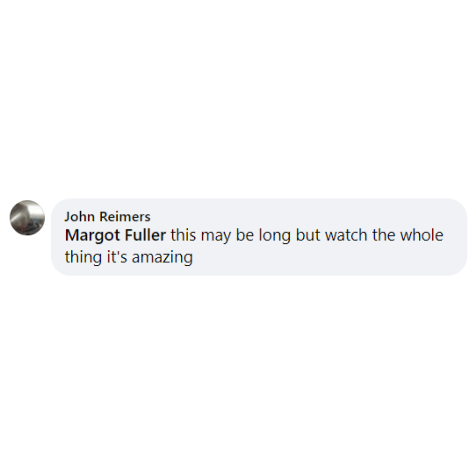Viewport: 476px width, 476px height.
Task: Click the word 'but' in the comment
Action: click(308, 235)
